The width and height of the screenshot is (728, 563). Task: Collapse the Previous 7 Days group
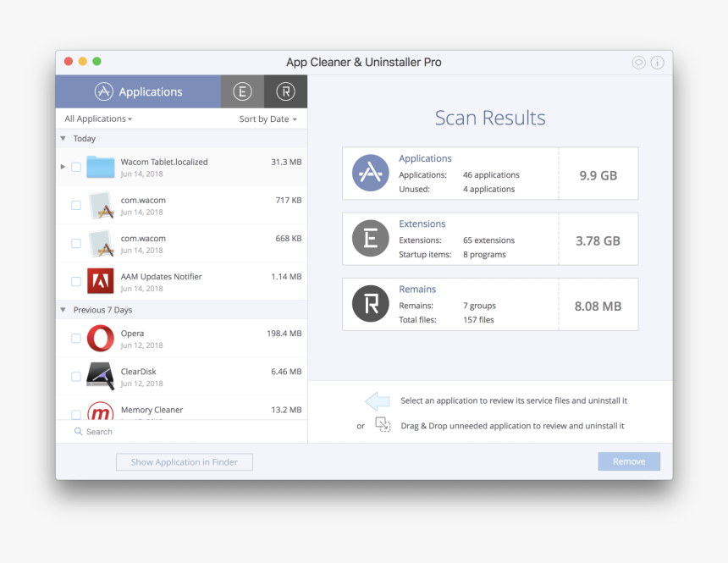[63, 310]
